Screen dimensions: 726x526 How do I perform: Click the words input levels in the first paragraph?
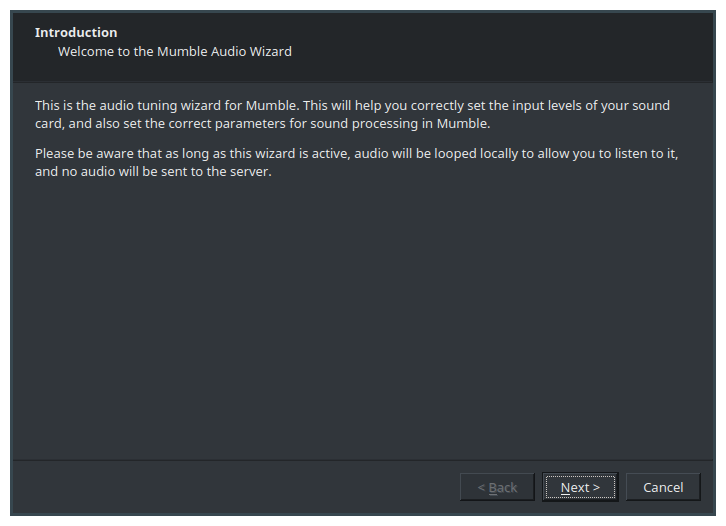coord(547,106)
